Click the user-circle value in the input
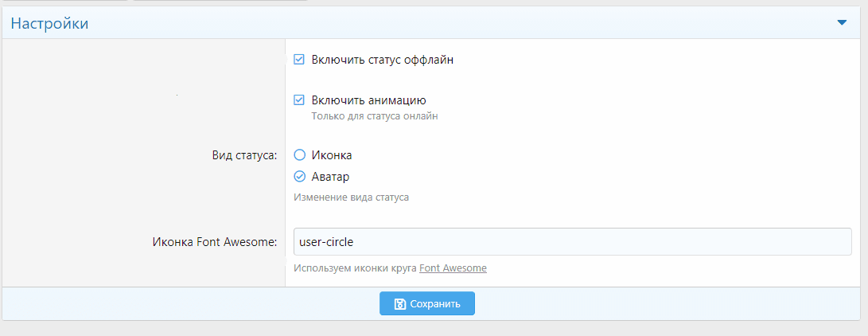The height and width of the screenshot is (336, 868). (325, 242)
